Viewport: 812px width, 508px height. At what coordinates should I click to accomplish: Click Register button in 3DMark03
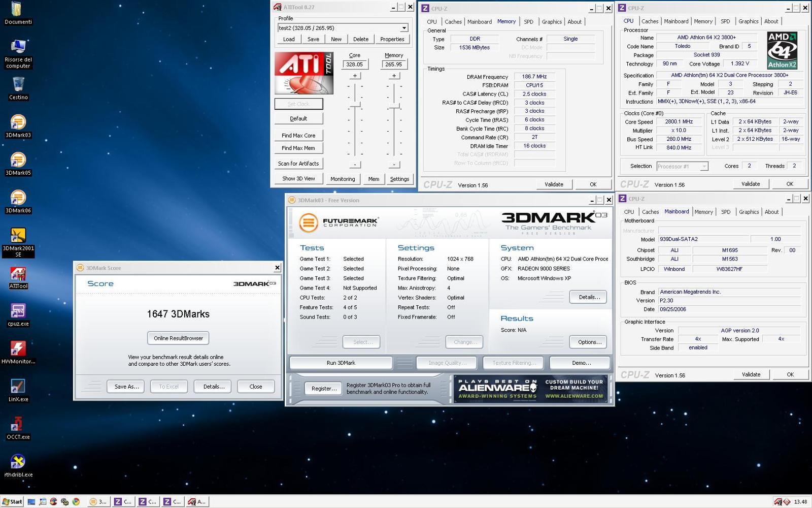pos(324,389)
